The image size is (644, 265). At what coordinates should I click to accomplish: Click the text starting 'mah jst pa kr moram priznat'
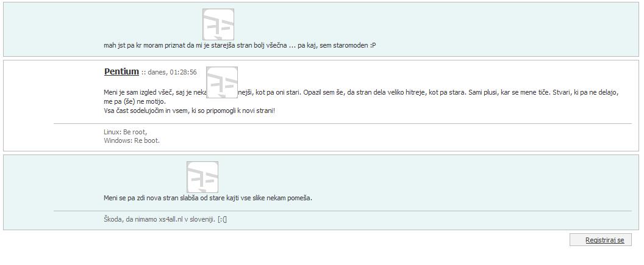coord(240,46)
